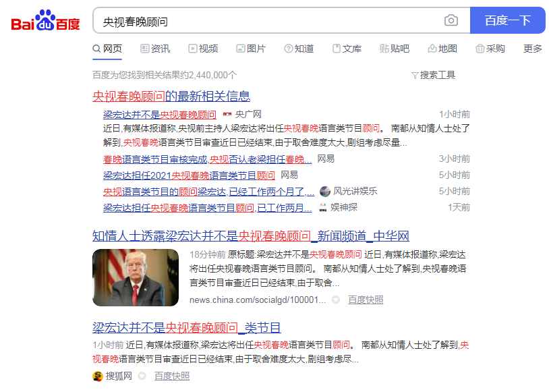This screenshot has width=549, height=392.
Task: Click the camera image-search icon
Action: click(x=451, y=20)
